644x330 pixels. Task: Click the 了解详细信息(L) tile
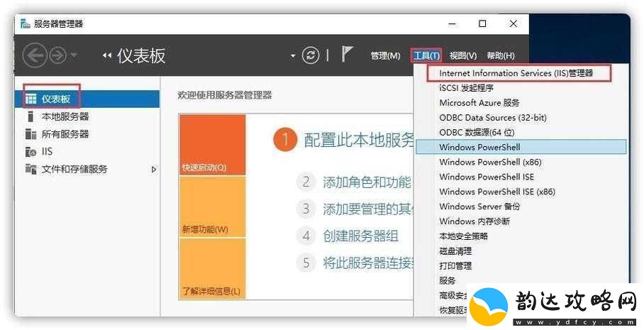pos(212,269)
